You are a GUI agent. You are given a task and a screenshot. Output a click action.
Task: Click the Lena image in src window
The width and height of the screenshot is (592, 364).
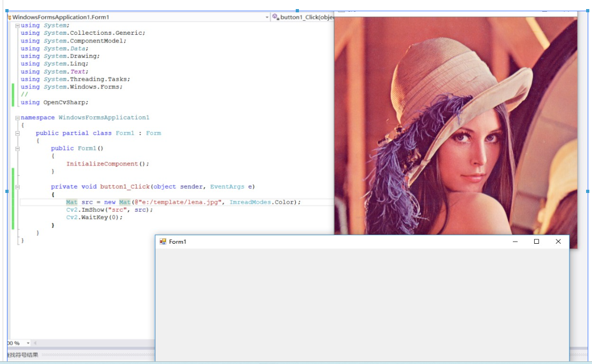coord(456,126)
